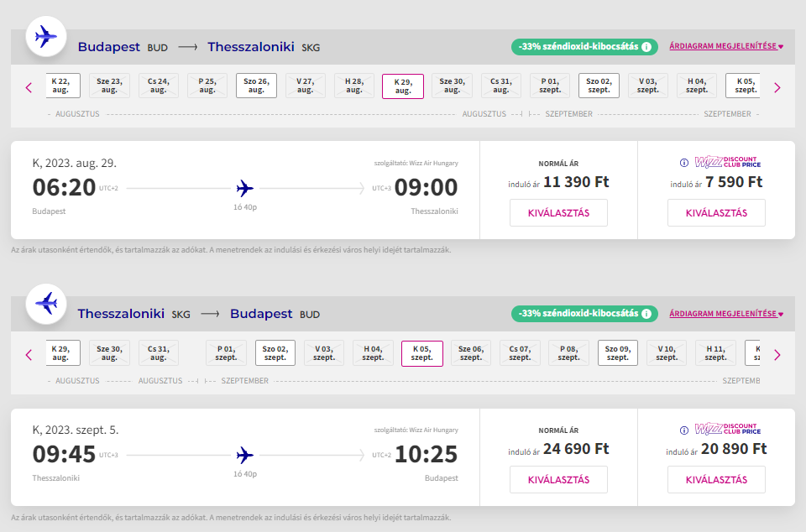
Task: Click info icon beside return Wizz Discount Club
Action: click(x=684, y=430)
